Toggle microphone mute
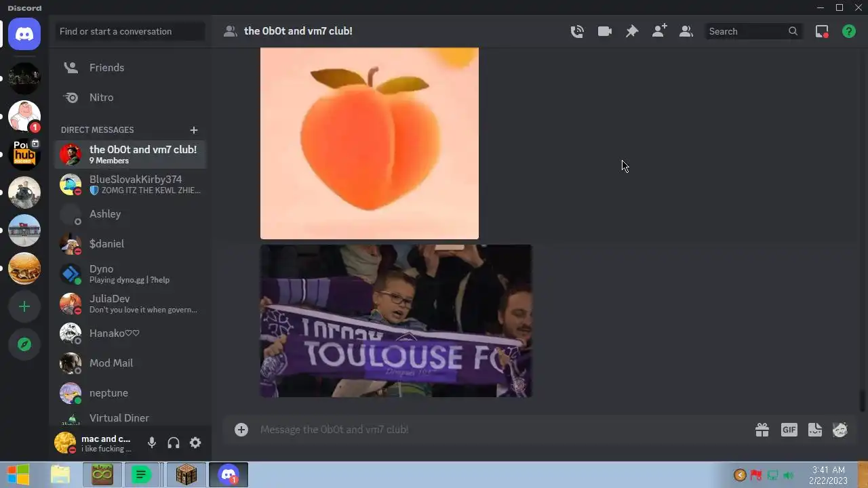Viewport: 868px width, 488px height. [152, 443]
